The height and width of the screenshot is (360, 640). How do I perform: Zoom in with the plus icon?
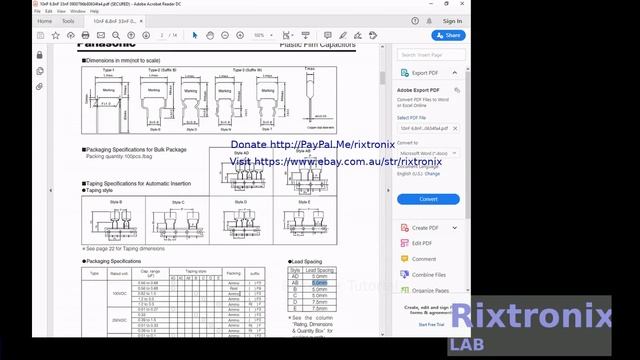coord(240,36)
